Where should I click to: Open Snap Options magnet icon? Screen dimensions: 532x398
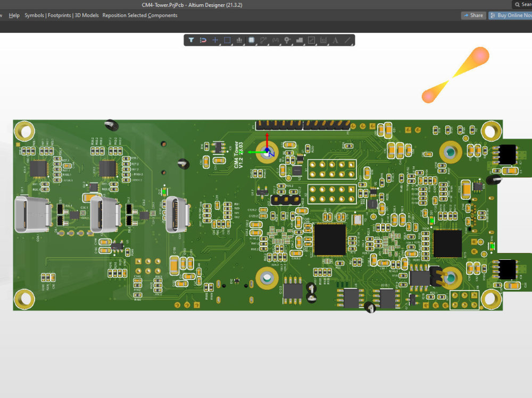(203, 40)
